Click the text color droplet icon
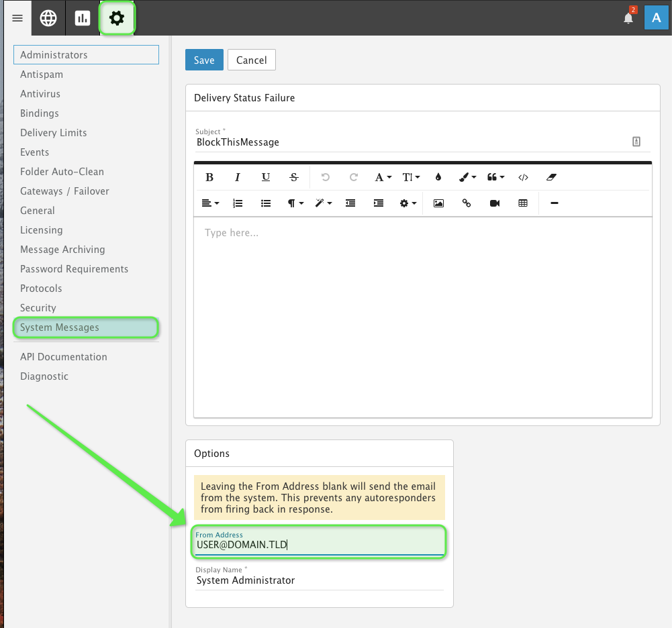 (438, 177)
